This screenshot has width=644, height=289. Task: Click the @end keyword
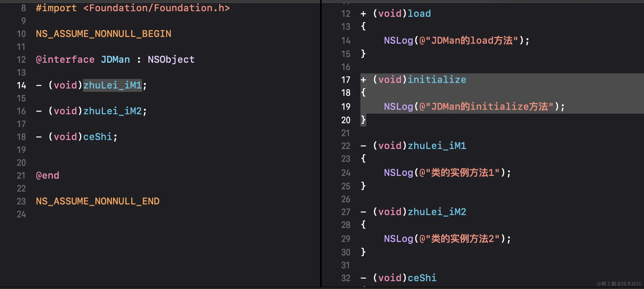pos(47,175)
